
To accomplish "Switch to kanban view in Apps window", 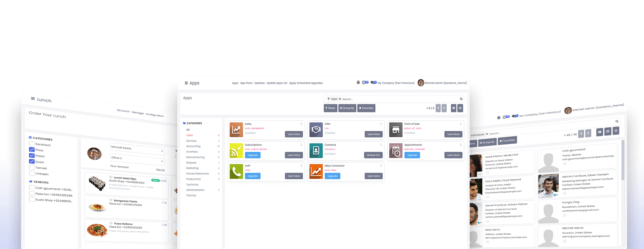I will pyautogui.click(x=454, y=108).
